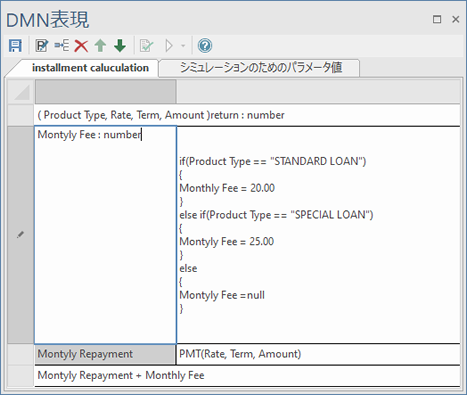Select the Montyly Repayment + Monthly Fee result row

247,376
